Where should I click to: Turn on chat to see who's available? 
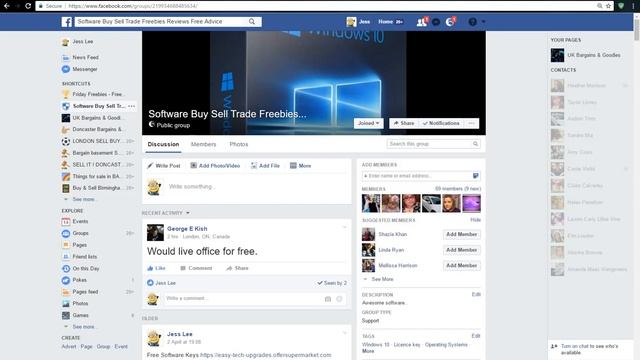[589, 349]
